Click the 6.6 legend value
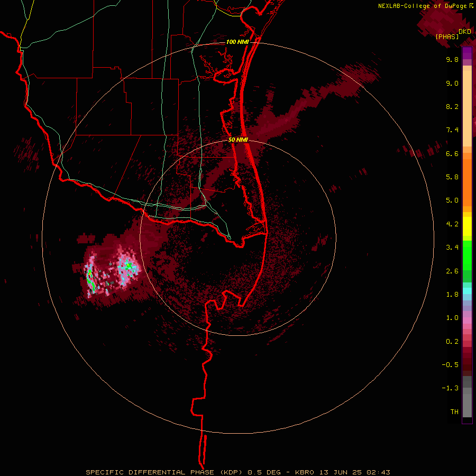Image resolution: width=476 pixels, height=476 pixels. [x=452, y=153]
